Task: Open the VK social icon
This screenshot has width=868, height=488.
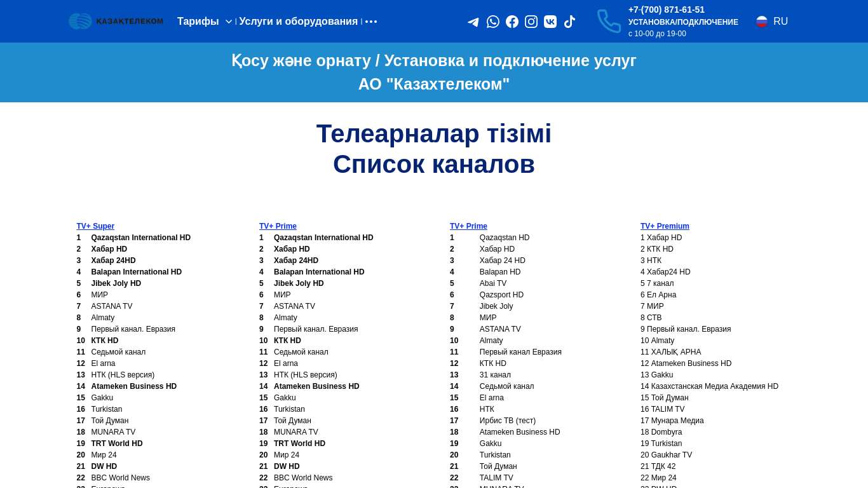Action: (x=550, y=22)
